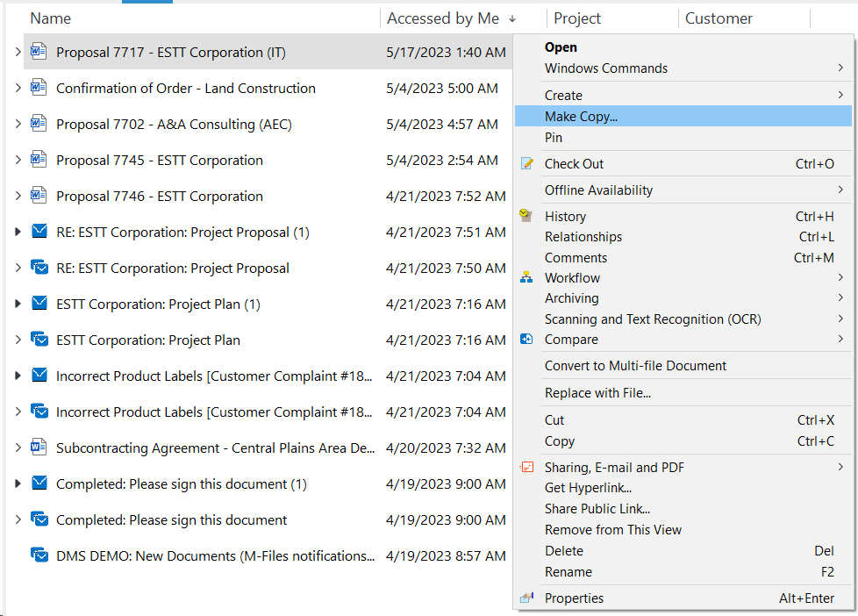This screenshot has height=616, width=858.
Task: Select the Confirmation of Order - Land Construction row
Action: [x=268, y=88]
